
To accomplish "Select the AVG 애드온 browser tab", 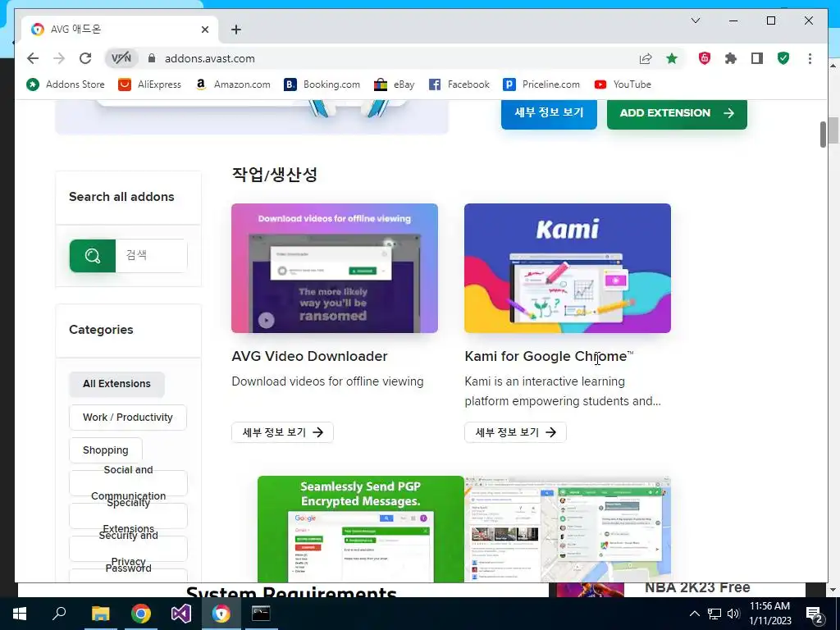I will (x=120, y=30).
